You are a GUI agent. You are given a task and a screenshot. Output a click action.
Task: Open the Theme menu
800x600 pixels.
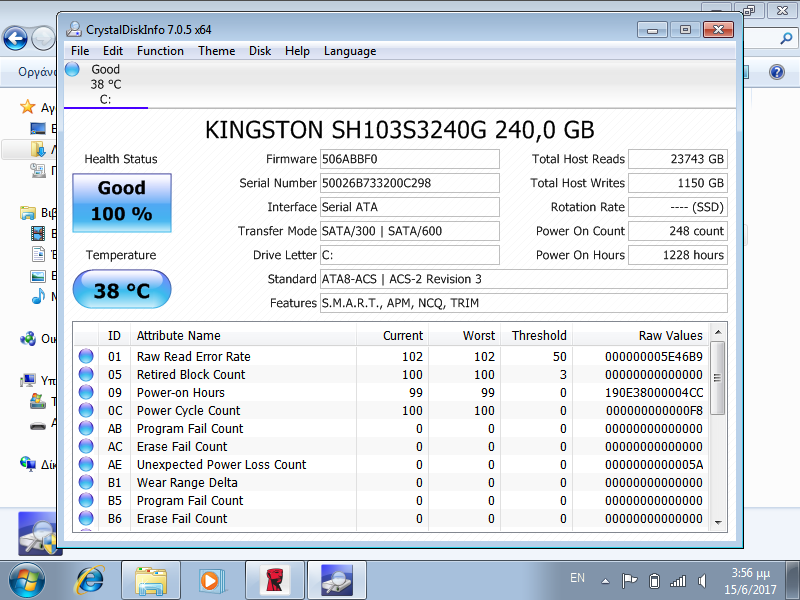tap(217, 51)
